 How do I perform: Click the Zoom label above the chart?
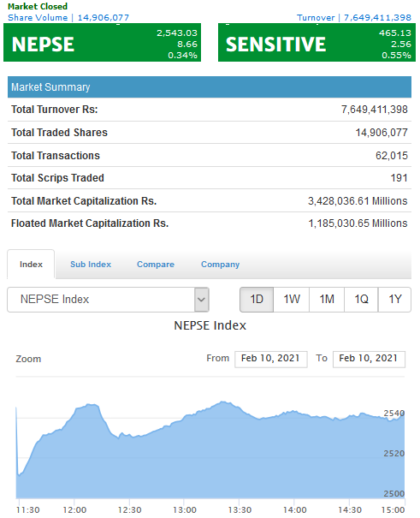click(28, 359)
